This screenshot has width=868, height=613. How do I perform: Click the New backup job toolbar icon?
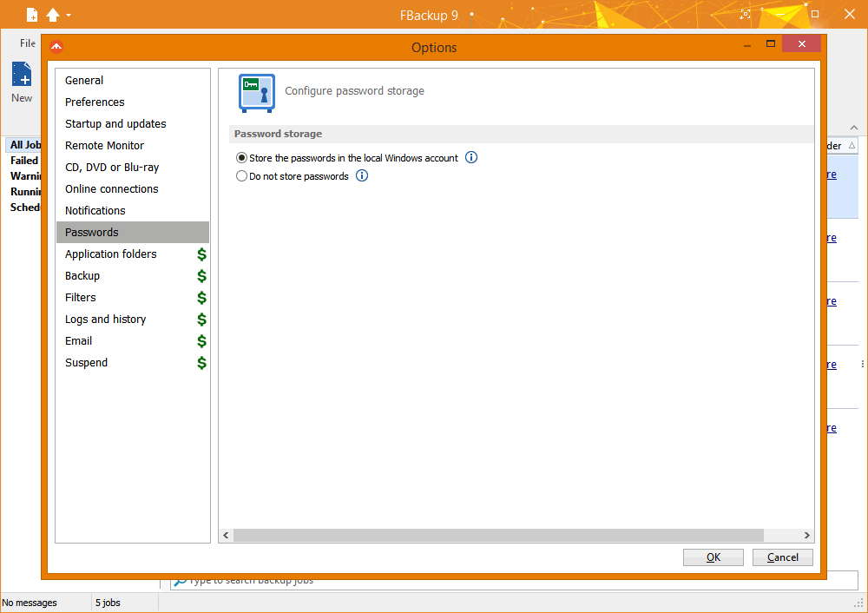[x=22, y=76]
